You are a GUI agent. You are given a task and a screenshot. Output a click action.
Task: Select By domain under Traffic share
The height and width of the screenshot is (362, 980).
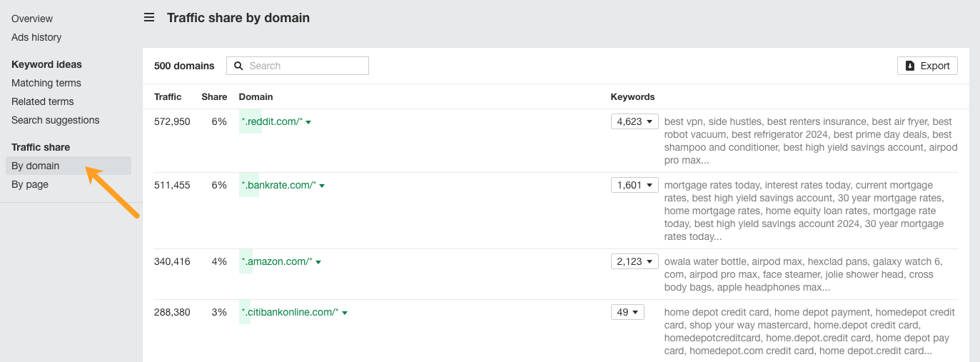tap(68, 166)
